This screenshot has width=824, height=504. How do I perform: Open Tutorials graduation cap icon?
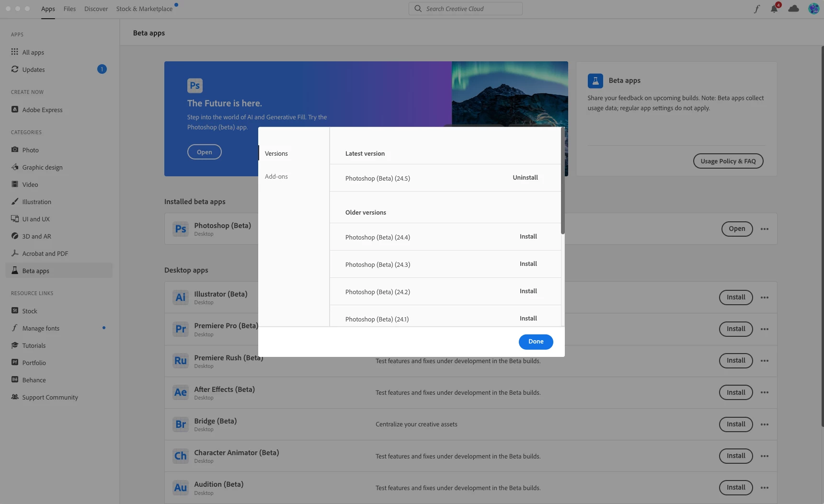[x=15, y=345]
